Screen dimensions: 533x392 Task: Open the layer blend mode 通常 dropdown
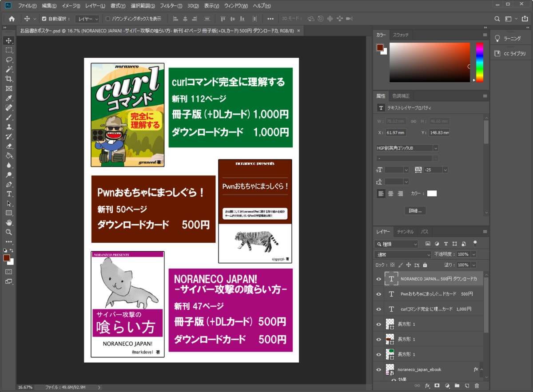point(403,254)
